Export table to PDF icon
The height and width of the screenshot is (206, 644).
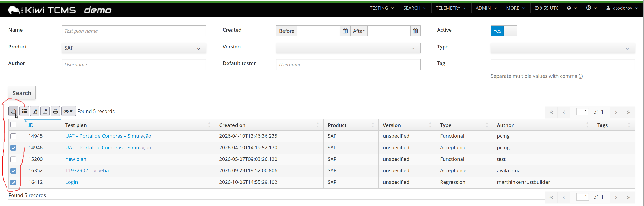pos(45,111)
